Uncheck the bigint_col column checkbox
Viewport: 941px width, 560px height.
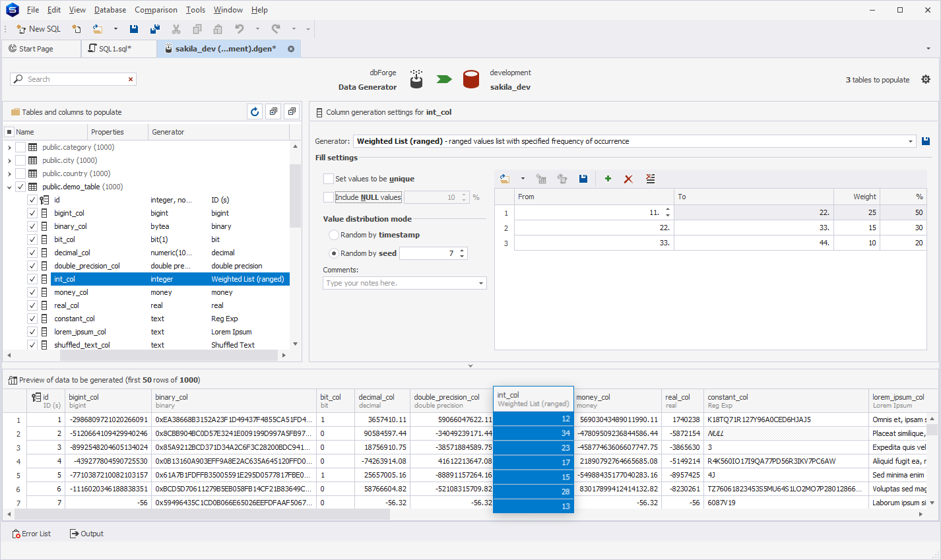coord(32,213)
